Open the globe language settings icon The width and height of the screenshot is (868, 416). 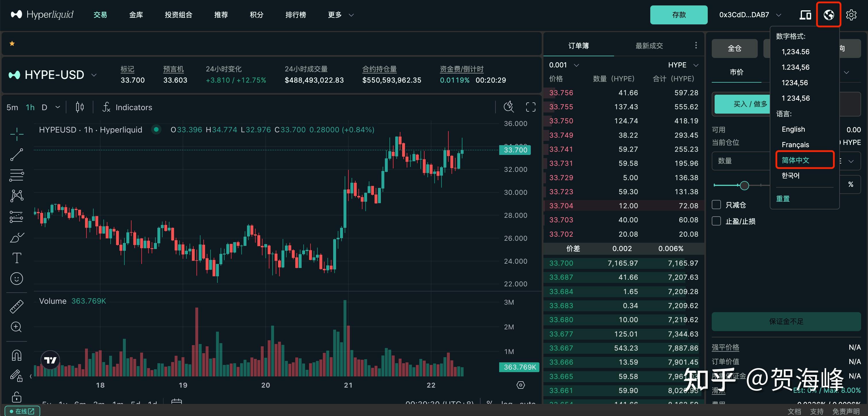coord(829,15)
